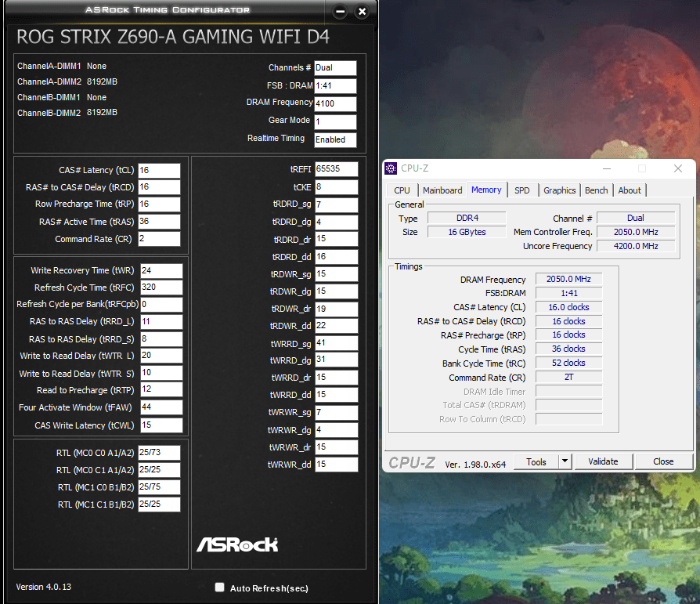
Task: Open the Graphics tab
Action: tap(559, 190)
